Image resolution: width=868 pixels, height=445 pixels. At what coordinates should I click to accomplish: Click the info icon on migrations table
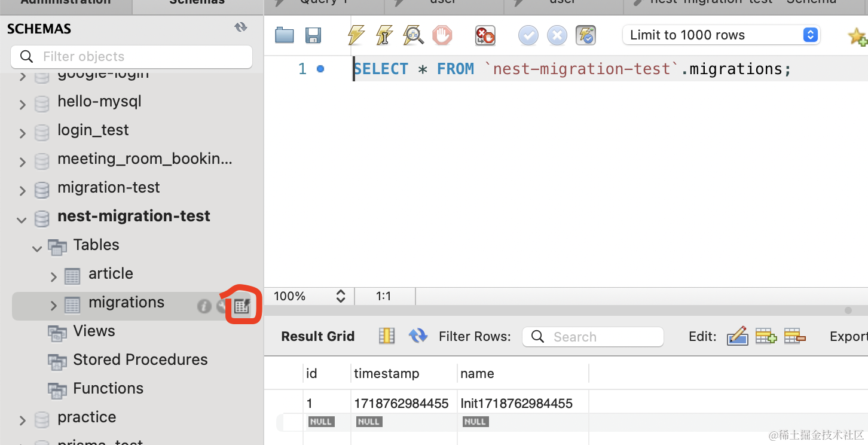[204, 306]
